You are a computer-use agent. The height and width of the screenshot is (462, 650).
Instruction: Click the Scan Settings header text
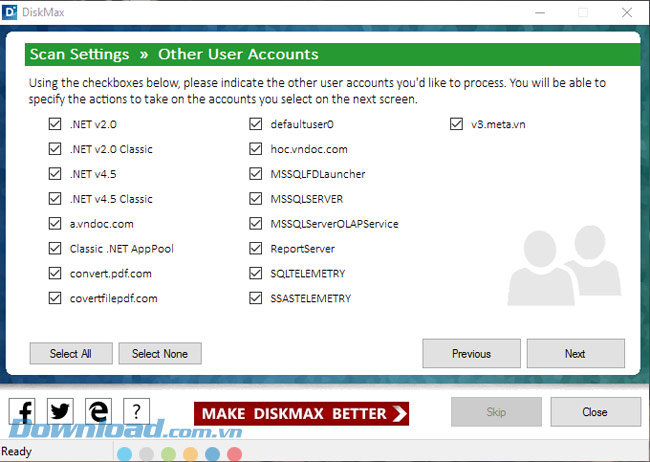pyautogui.click(x=79, y=54)
